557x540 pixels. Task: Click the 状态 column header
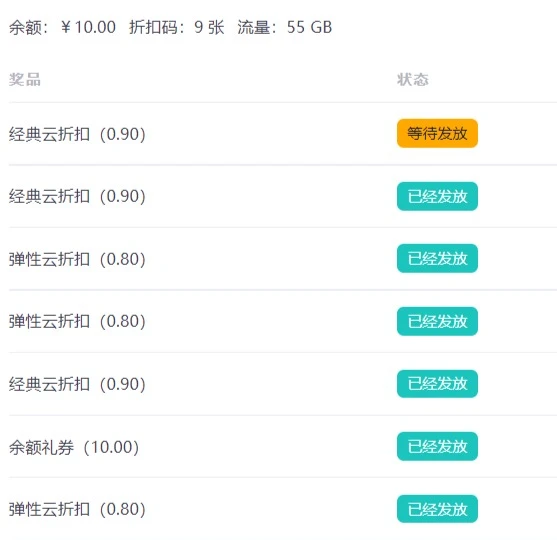click(413, 80)
